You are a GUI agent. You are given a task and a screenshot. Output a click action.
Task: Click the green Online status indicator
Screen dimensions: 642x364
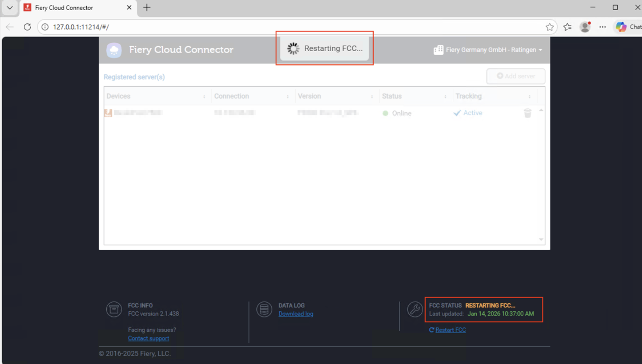385,113
